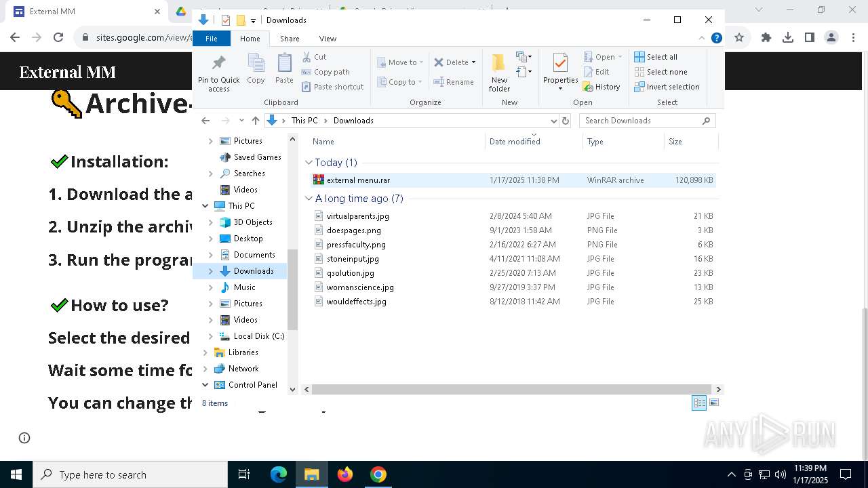The height and width of the screenshot is (488, 868).
Task: Click the Open ribbon button
Action: (602, 57)
